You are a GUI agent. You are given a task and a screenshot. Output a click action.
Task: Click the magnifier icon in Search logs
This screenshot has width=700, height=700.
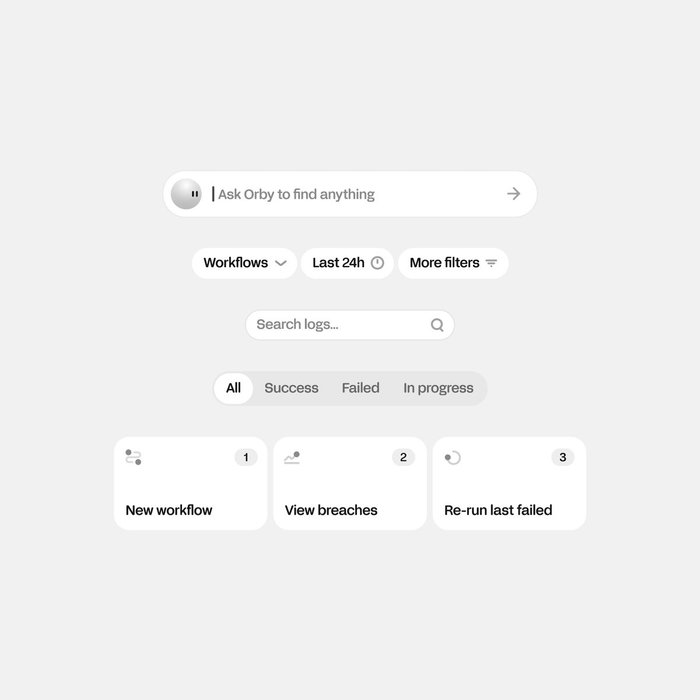(x=437, y=325)
